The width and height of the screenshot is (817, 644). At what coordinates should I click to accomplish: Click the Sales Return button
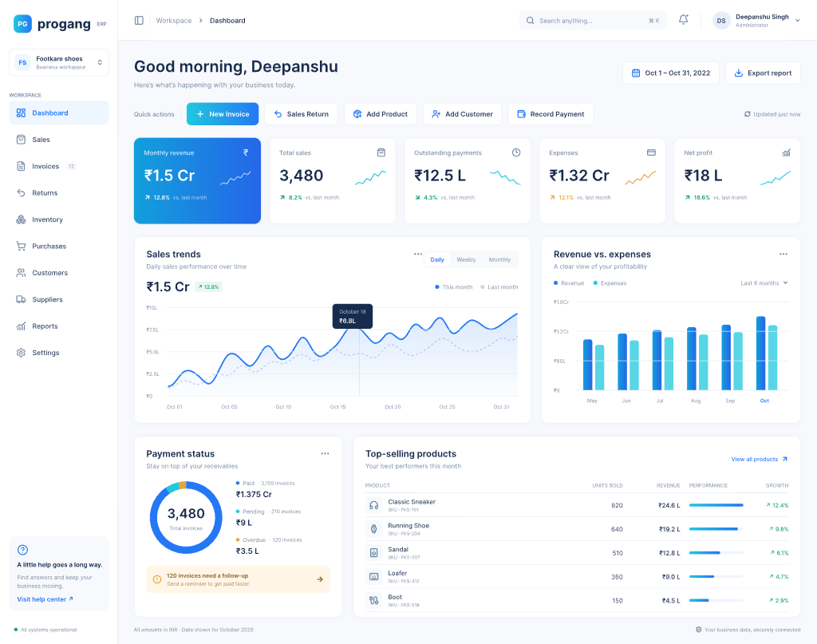[301, 114]
